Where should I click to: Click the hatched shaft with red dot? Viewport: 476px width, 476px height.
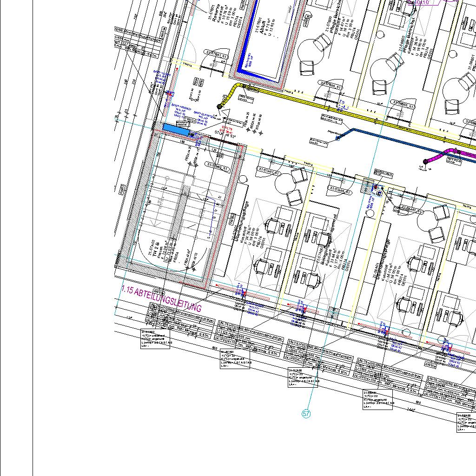tap(368, 185)
